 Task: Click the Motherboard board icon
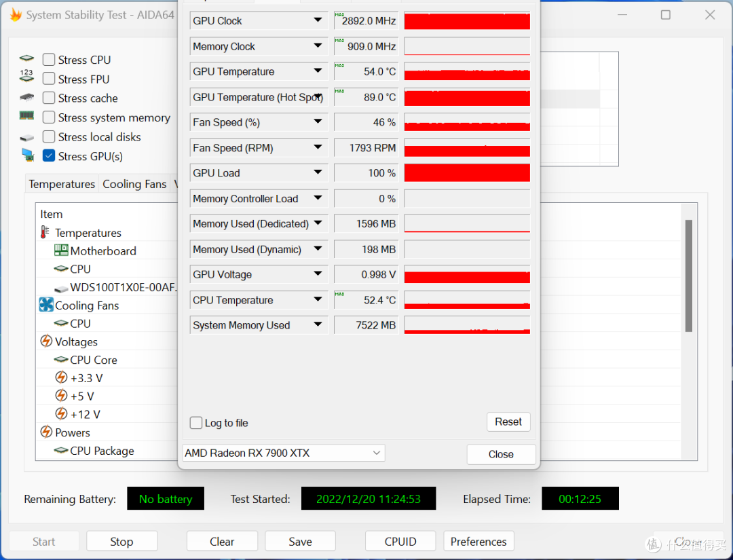point(61,250)
